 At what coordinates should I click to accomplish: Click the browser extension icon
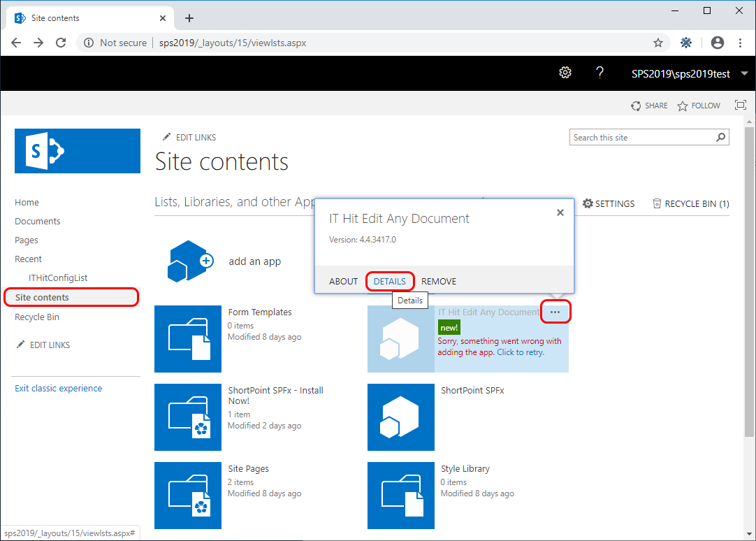pyautogui.click(x=685, y=43)
